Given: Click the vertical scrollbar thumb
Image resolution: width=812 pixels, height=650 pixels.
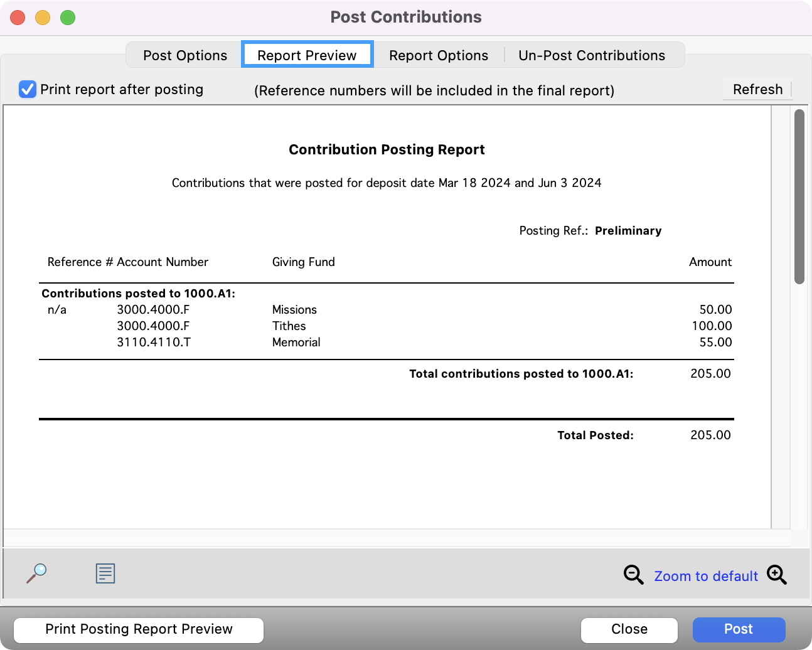Looking at the screenshot, I should (x=799, y=194).
